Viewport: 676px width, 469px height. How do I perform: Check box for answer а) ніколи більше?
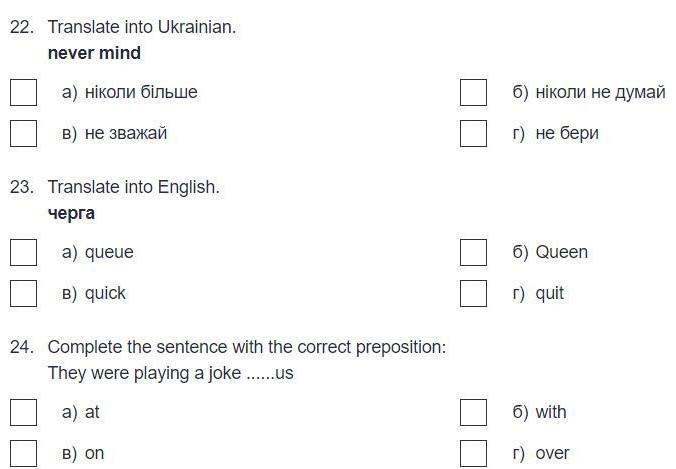tap(23, 92)
